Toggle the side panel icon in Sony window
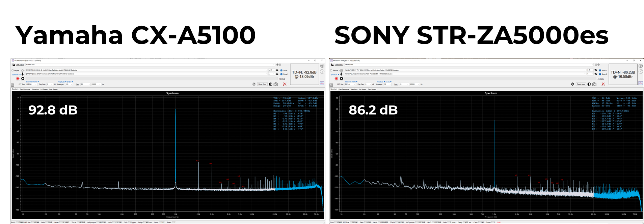644x224 pixels. 331,85
